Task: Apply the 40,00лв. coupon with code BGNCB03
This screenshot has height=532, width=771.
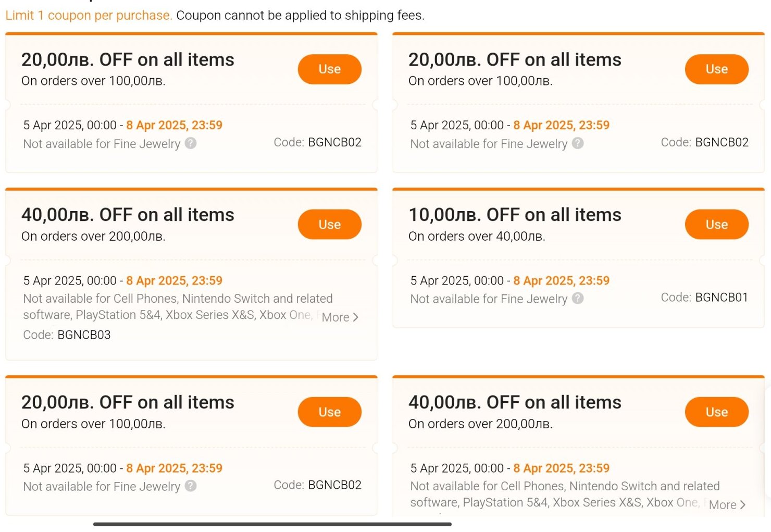Action: pyautogui.click(x=329, y=225)
